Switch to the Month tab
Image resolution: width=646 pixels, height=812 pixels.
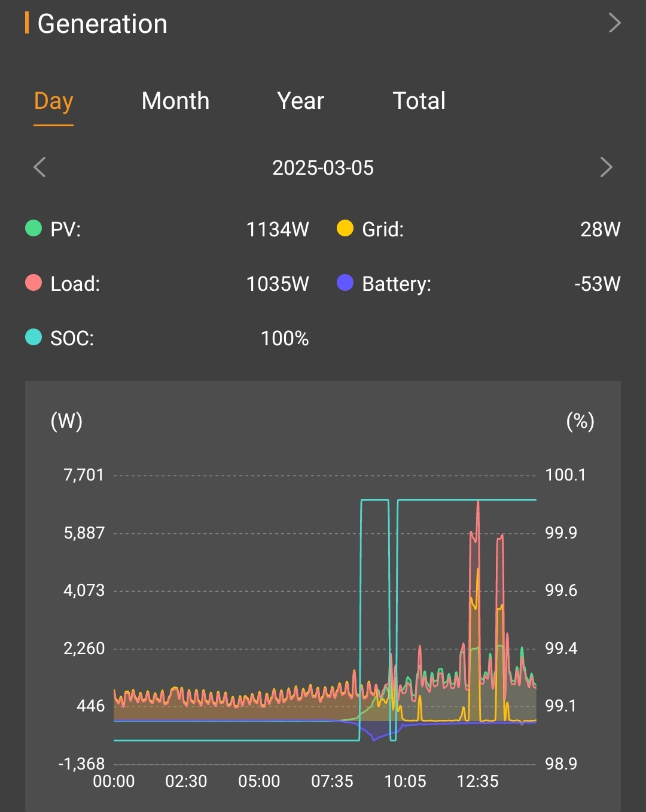(175, 101)
